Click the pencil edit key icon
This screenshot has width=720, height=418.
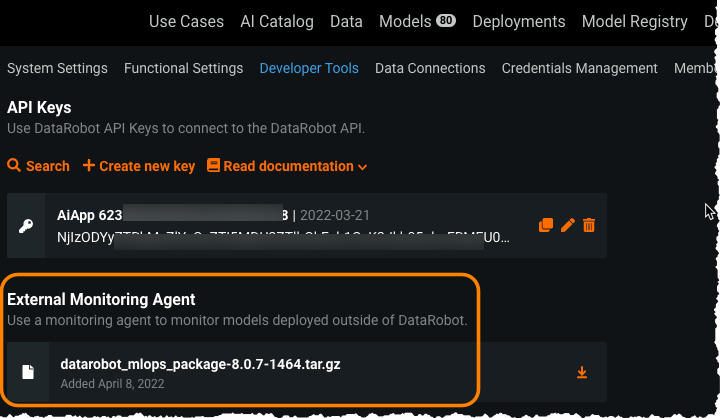pyautogui.click(x=568, y=225)
